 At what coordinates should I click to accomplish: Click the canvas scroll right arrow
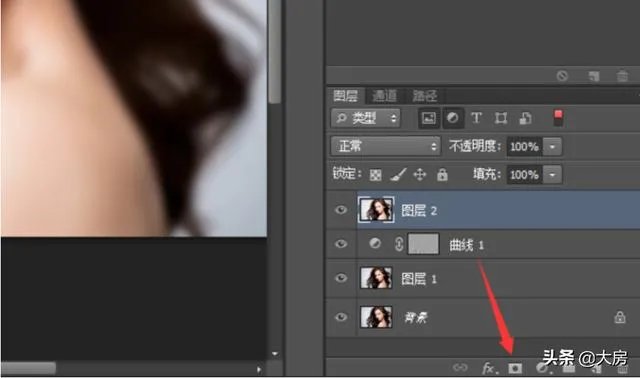pyautogui.click(x=259, y=369)
